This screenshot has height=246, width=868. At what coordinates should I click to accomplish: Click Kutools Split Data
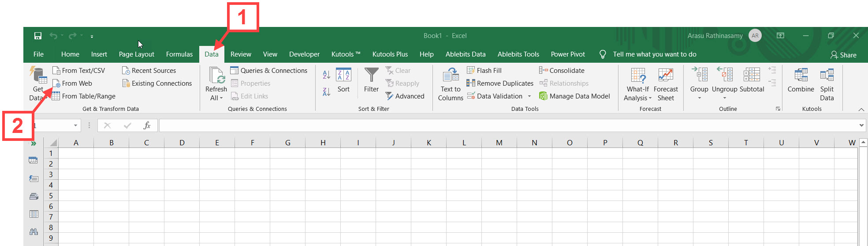(x=827, y=84)
